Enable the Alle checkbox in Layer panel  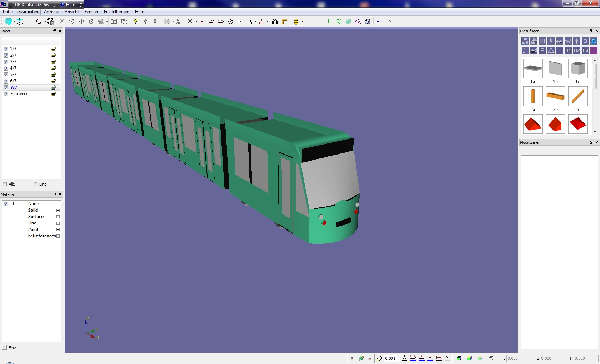5,184
